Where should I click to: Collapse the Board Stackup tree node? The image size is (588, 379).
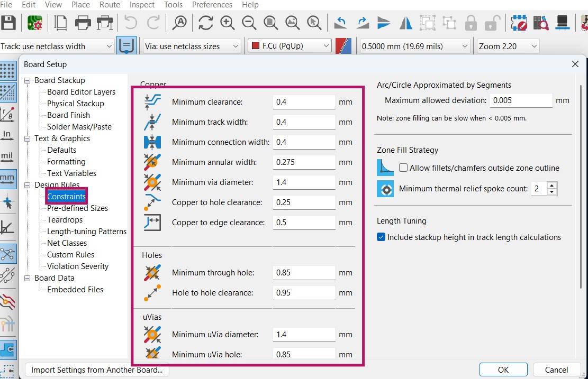pos(27,80)
